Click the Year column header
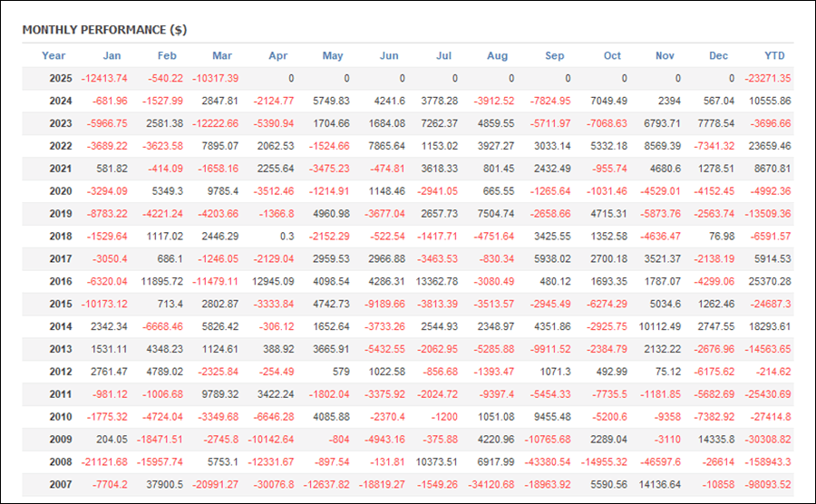This screenshot has height=504, width=816. (53, 55)
